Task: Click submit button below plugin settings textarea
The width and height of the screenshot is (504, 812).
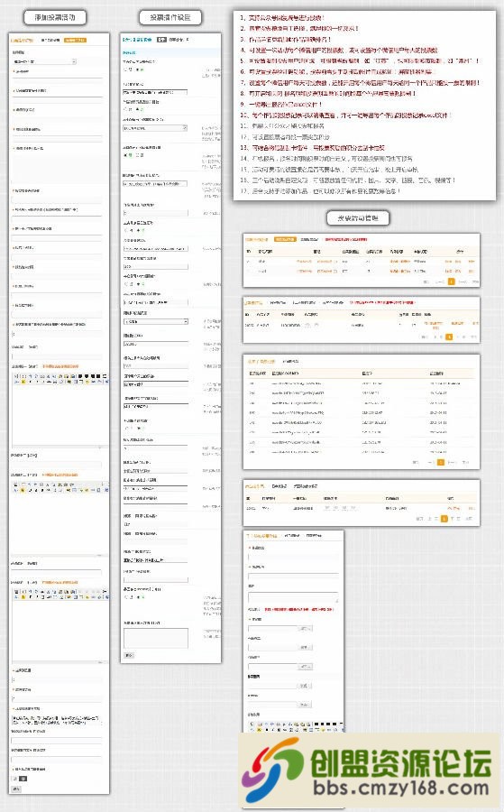Action: pyautogui.click(x=129, y=655)
